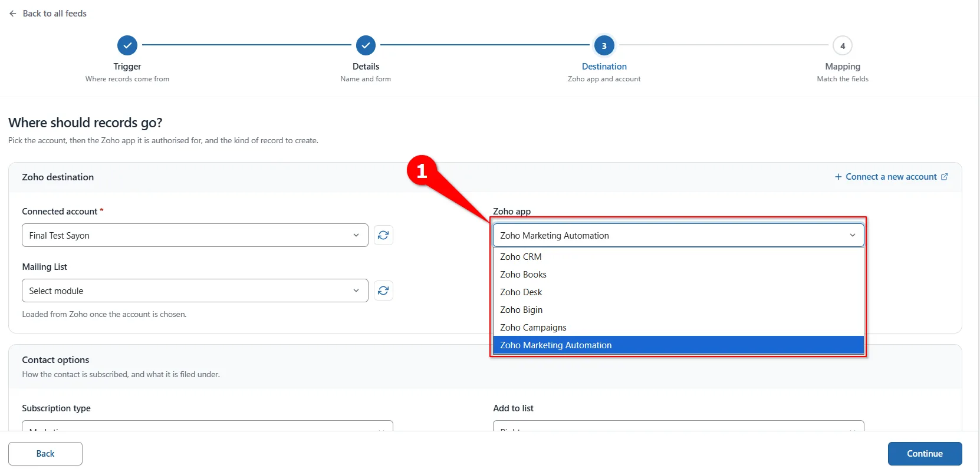This screenshot has height=472, width=980.
Task: Click the 'Mapping' step label
Action: click(843, 67)
